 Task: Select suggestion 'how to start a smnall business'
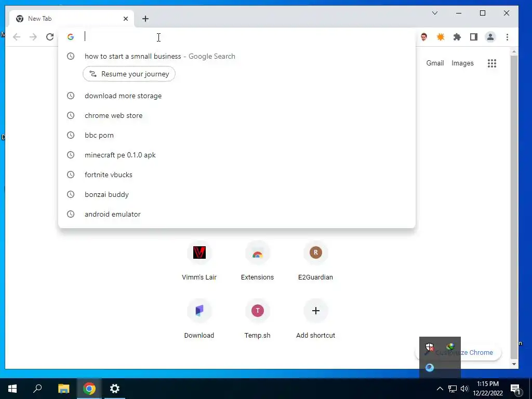(237, 56)
